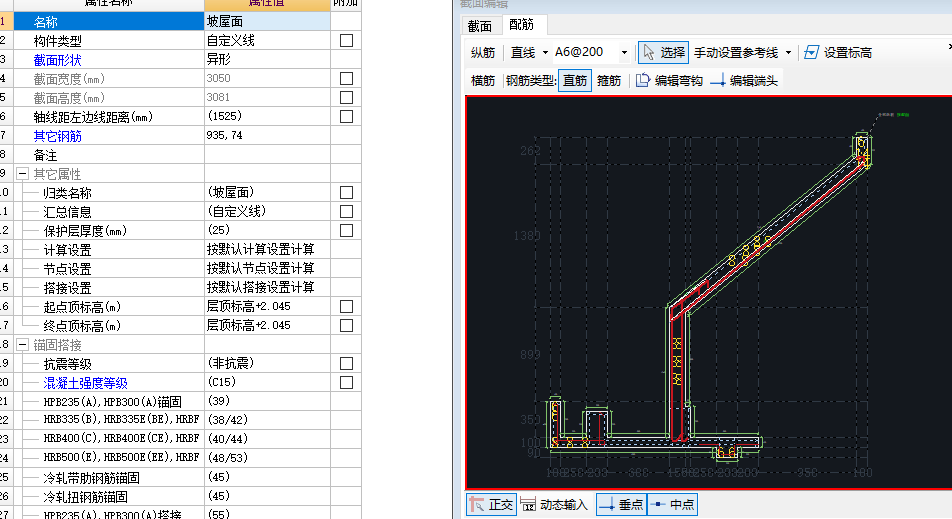952x519 pixels.
Task: Switch to the 截面 tab
Action: tap(480, 26)
